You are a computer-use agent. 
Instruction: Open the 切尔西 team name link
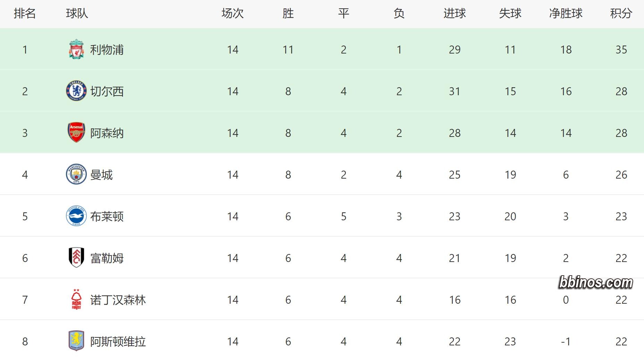(x=107, y=91)
